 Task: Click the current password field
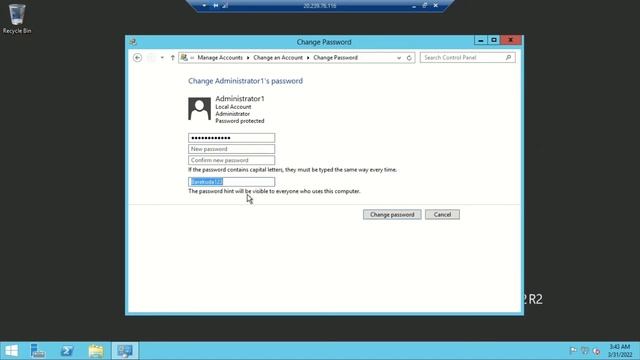(231, 138)
